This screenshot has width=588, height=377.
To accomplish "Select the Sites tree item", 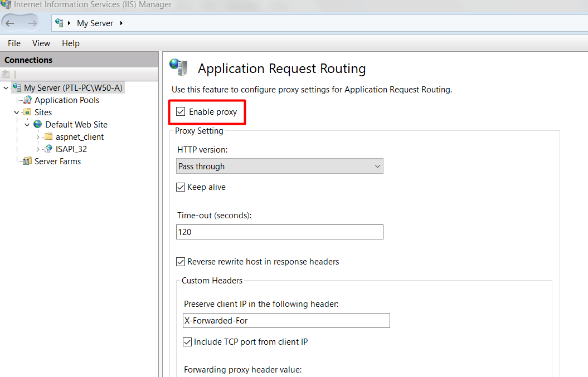I will coord(43,112).
